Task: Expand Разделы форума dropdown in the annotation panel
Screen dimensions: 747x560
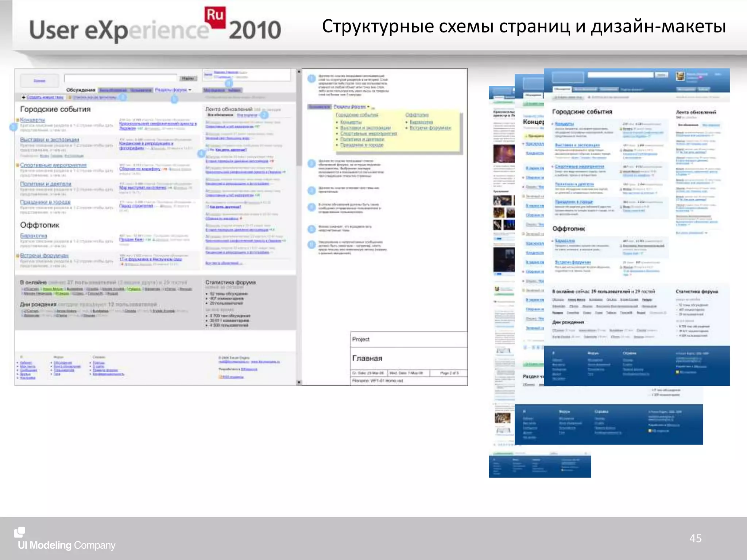Action: (x=352, y=106)
